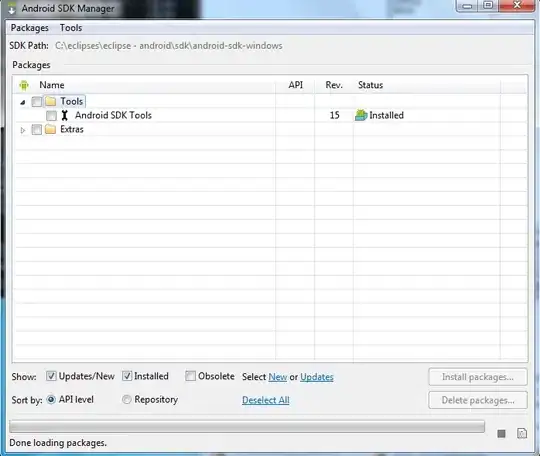Click the Name column header
Image resolution: width=540 pixels, height=456 pixels.
52,85
